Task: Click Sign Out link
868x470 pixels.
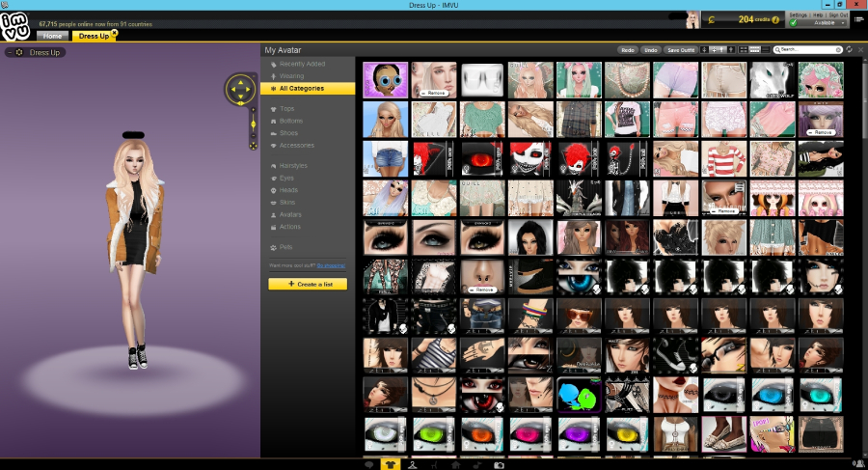Action: click(838, 15)
